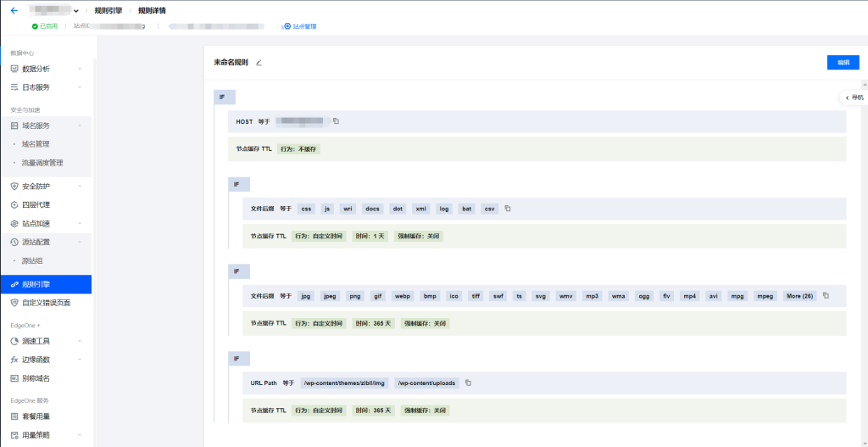Copy the css/js file suffix list
This screenshot has height=447, width=868.
(x=508, y=209)
